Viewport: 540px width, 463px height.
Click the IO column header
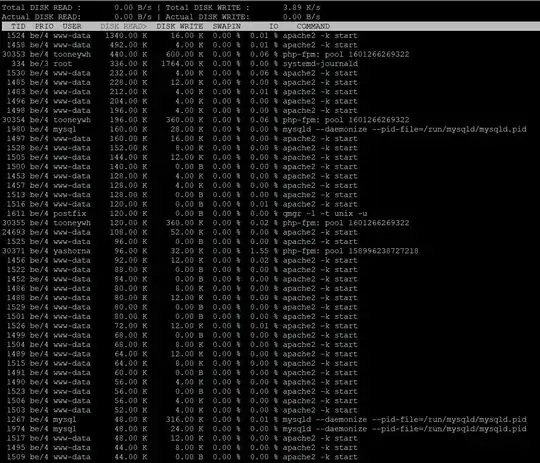point(273,26)
